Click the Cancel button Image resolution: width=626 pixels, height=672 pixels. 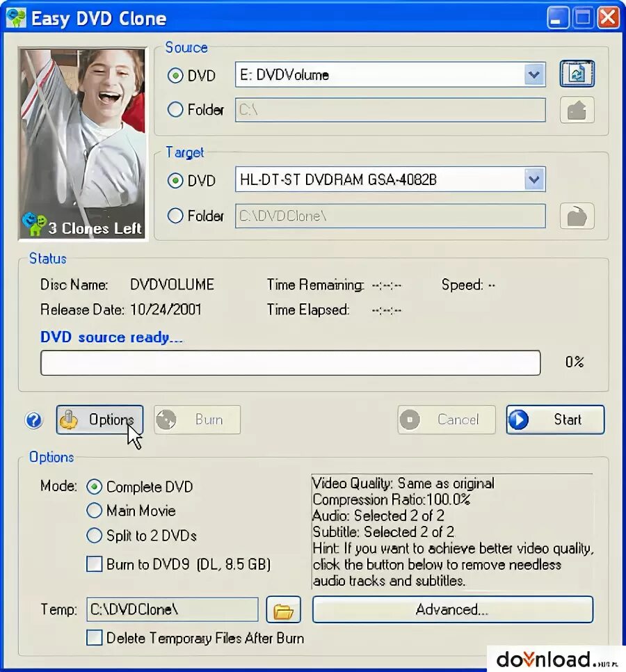click(x=447, y=419)
